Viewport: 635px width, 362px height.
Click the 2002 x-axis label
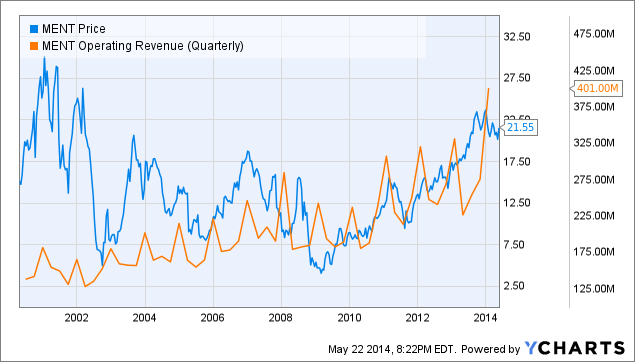76,318
